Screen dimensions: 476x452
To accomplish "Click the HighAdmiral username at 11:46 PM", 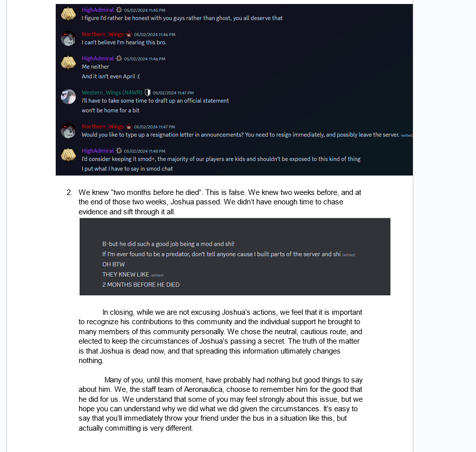I will tap(97, 59).
